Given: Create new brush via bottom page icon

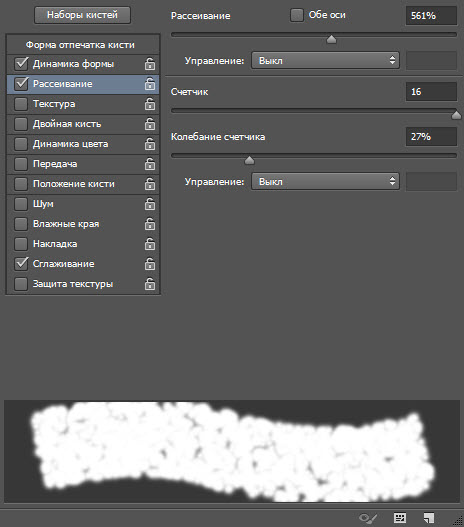Looking at the screenshot, I should (x=429, y=518).
